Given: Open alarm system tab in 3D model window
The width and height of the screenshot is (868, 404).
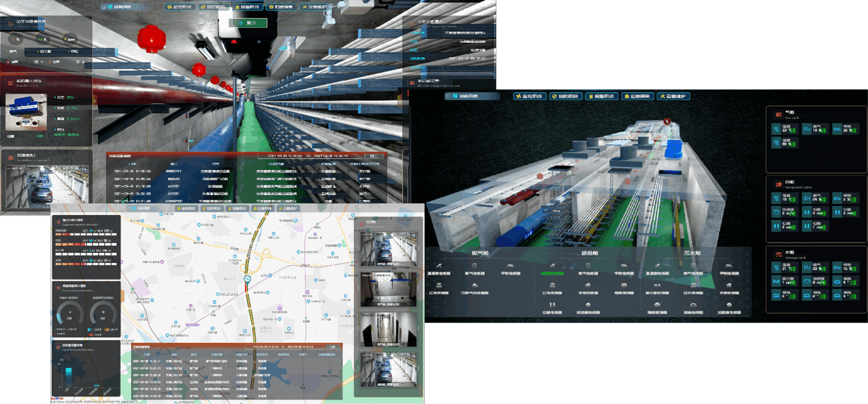Looking at the screenshot, I should point(601,96).
